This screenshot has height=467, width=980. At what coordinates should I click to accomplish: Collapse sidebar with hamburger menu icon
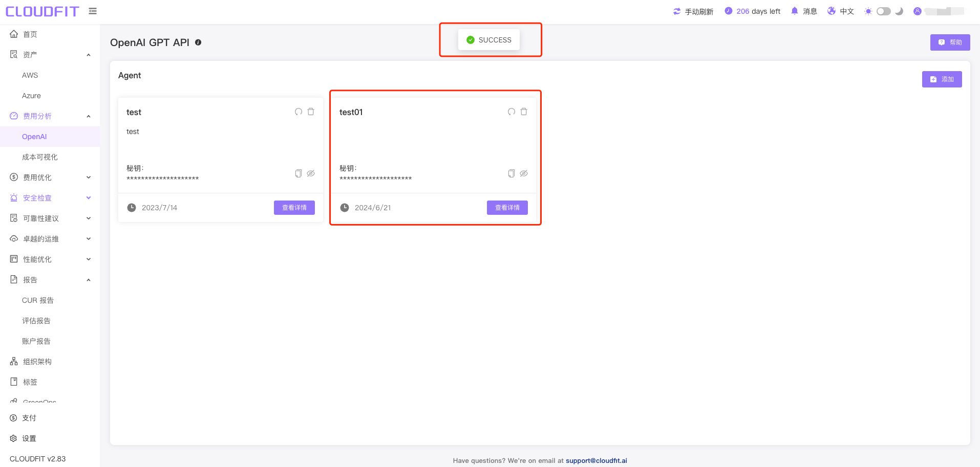tap(93, 11)
